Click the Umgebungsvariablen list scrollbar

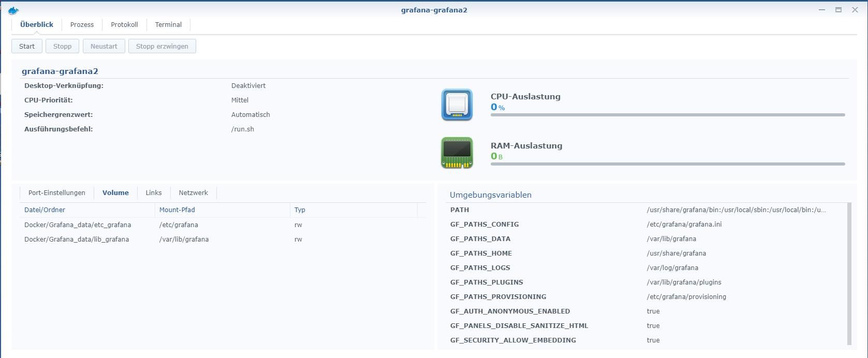(x=849, y=274)
